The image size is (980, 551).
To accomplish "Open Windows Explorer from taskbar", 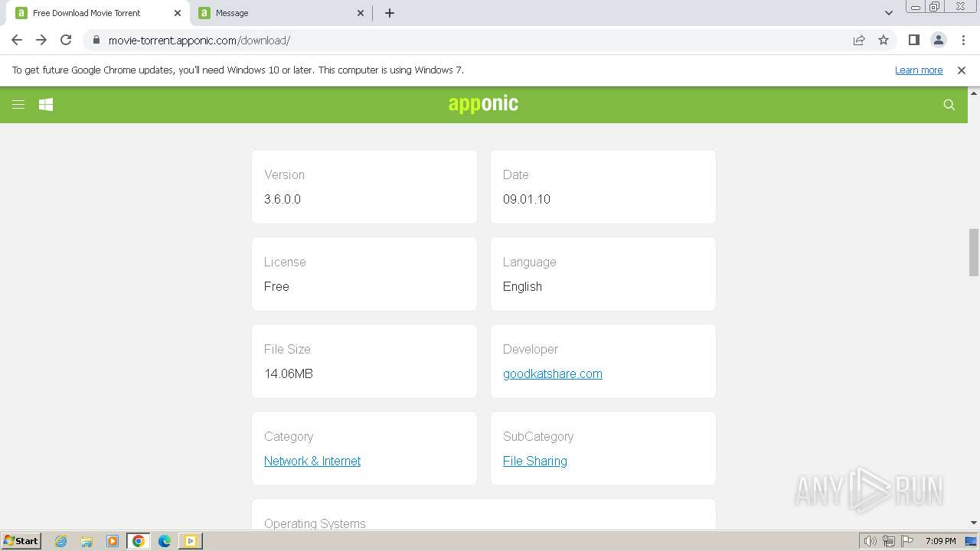I will point(87,541).
